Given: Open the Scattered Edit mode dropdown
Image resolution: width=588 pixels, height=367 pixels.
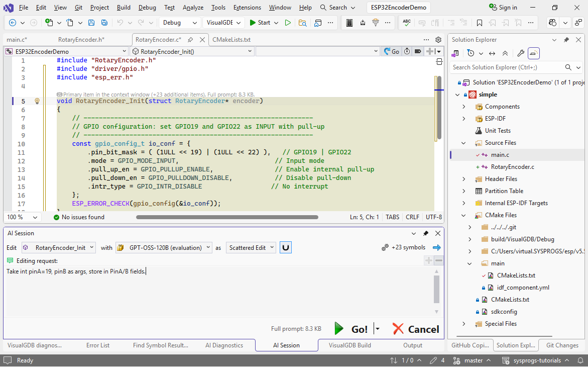Looking at the screenshot, I should coord(251,247).
